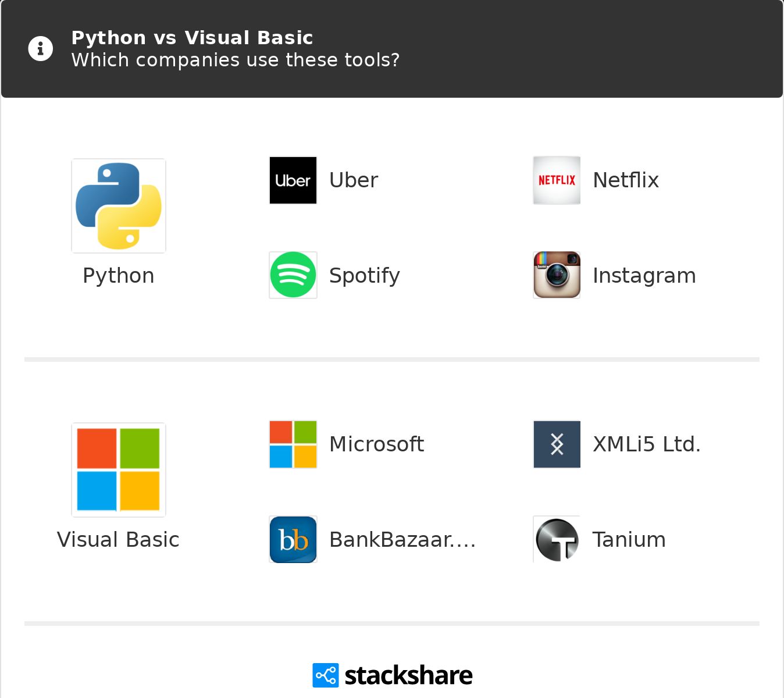Open the Microsoft company link

[x=376, y=444]
